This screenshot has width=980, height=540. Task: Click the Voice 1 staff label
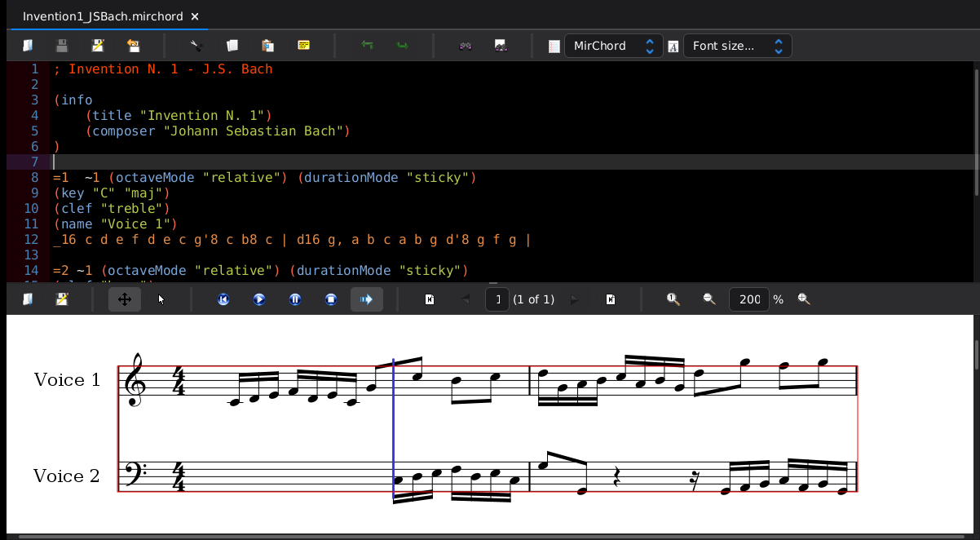click(x=67, y=380)
